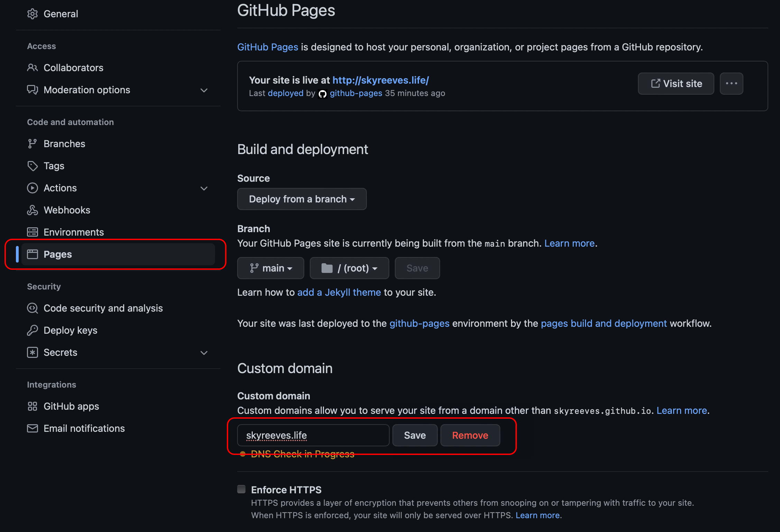Click Learn more about Enforce HTTPS
Image resolution: width=780 pixels, height=532 pixels.
pos(538,515)
